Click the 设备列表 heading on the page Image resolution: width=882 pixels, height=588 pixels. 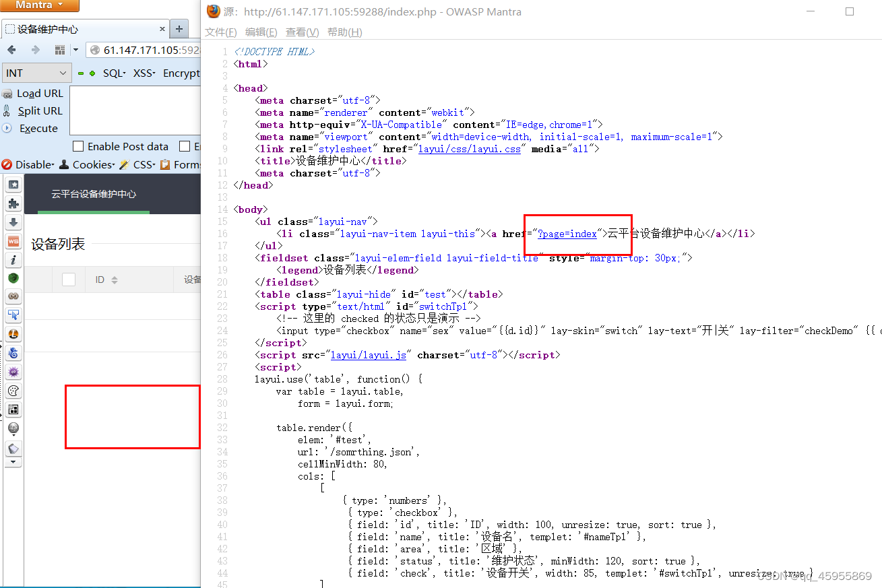pos(59,244)
